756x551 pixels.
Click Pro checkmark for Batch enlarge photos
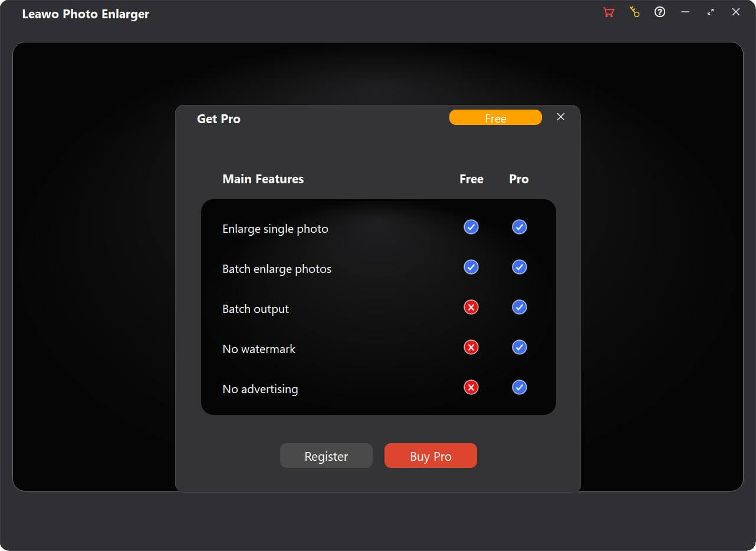(520, 268)
